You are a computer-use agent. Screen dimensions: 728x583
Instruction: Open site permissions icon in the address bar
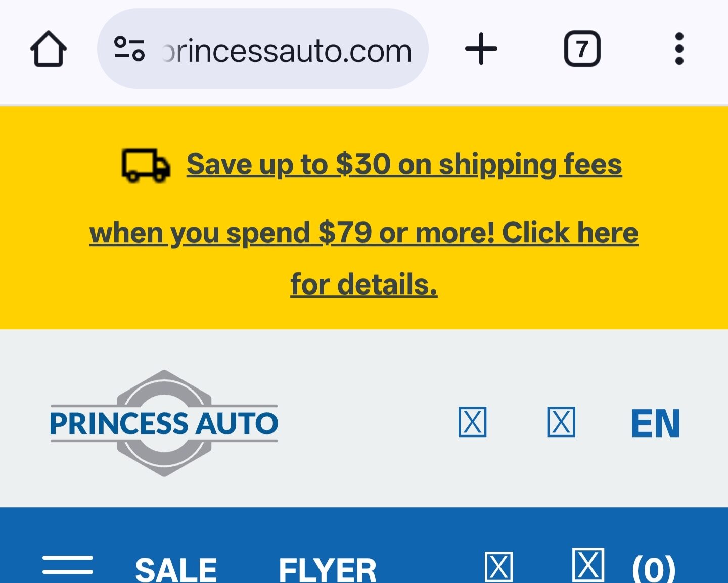click(x=128, y=48)
